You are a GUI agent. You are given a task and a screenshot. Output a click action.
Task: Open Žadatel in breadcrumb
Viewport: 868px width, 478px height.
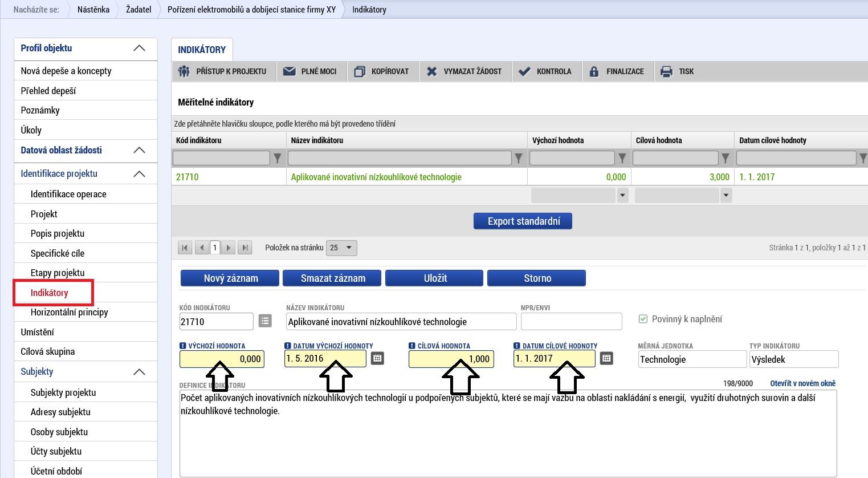[x=138, y=9]
